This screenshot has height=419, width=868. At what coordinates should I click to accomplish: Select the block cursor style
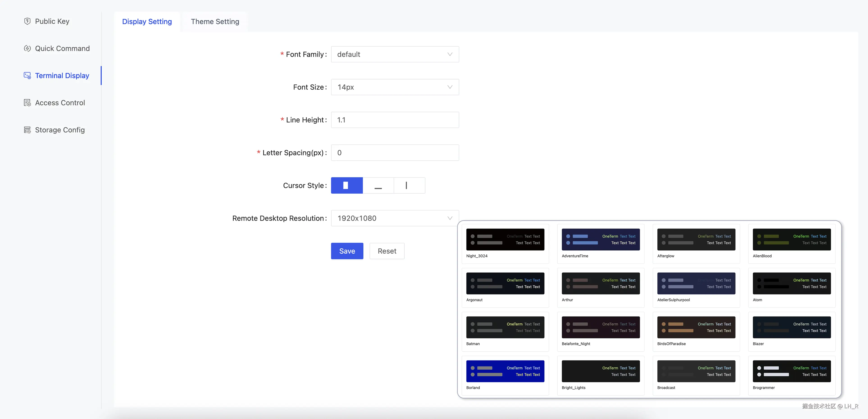pos(346,185)
